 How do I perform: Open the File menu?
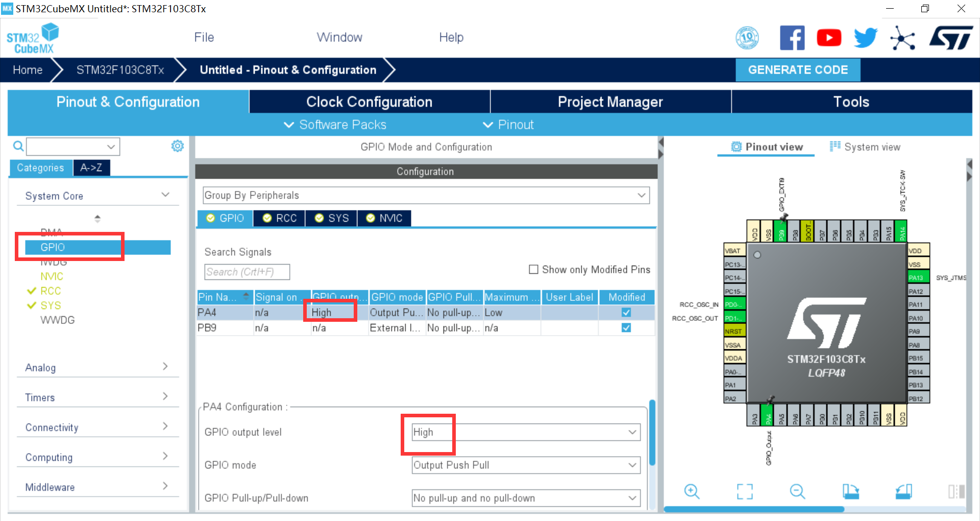point(204,37)
